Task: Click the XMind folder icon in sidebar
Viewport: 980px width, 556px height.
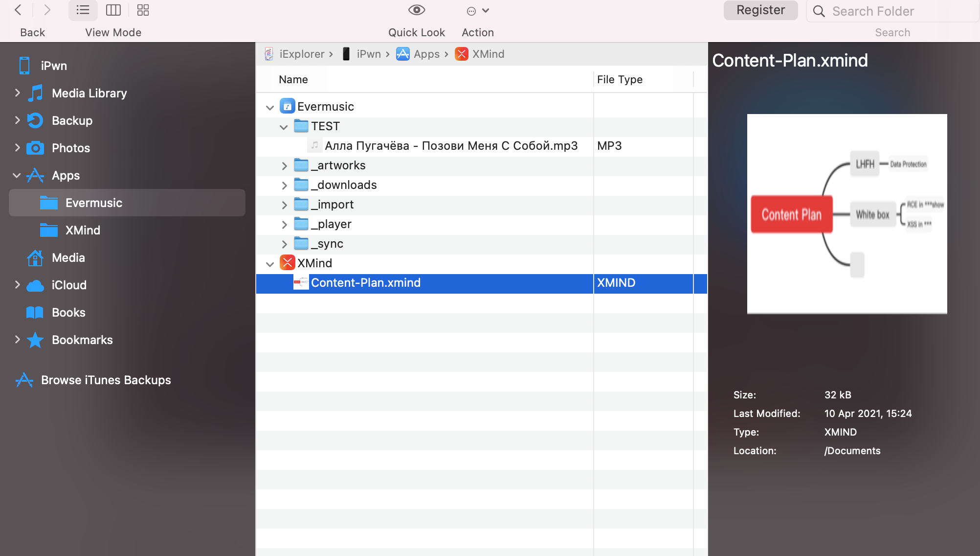Action: [x=49, y=230]
